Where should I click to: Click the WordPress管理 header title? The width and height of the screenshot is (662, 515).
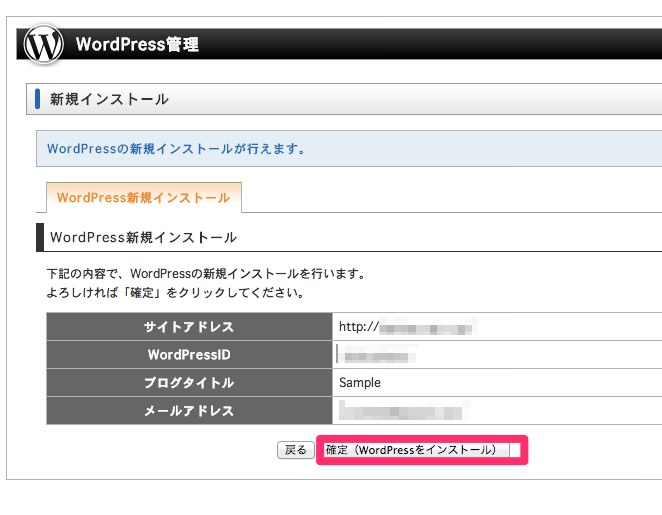pyautogui.click(x=137, y=44)
